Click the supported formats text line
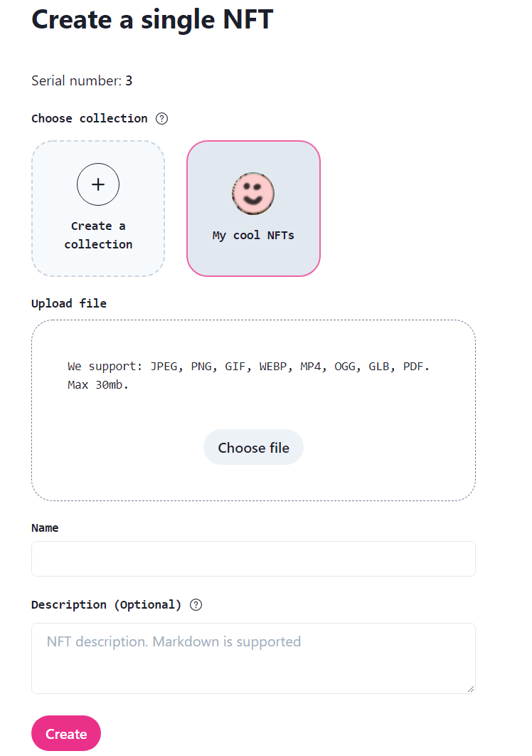Image resolution: width=532 pixels, height=756 pixels. [x=249, y=367]
